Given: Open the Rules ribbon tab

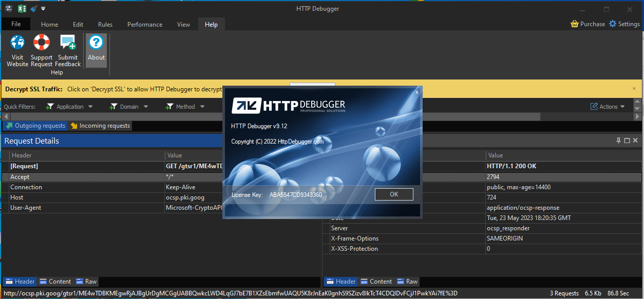Looking at the screenshot, I should [105, 24].
